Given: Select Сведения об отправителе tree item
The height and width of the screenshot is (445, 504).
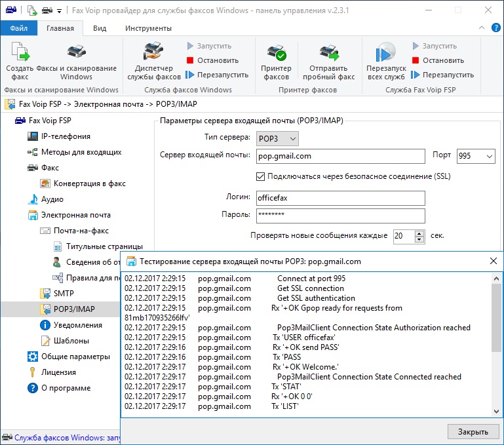Looking at the screenshot, I should click(x=86, y=262).
